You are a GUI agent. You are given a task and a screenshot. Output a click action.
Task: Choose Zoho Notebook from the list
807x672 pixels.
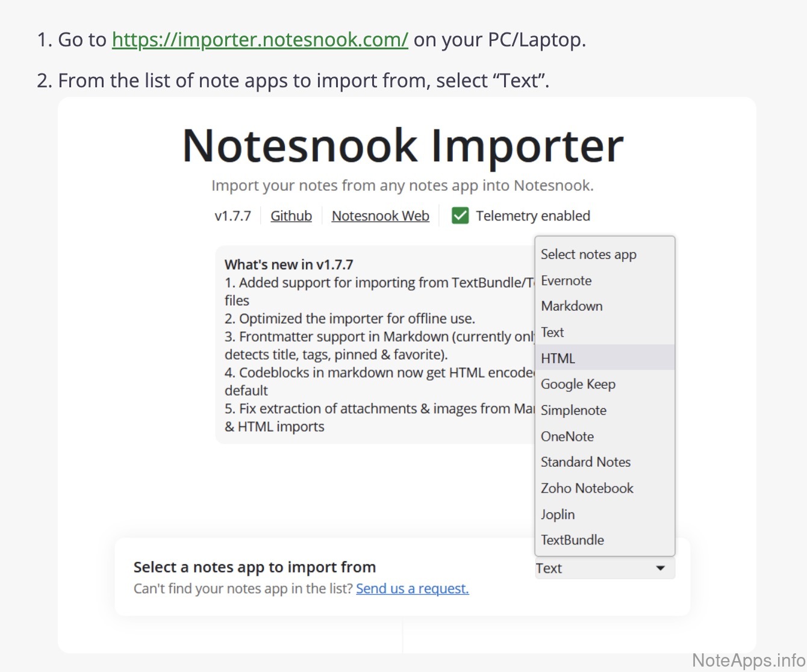click(x=587, y=488)
